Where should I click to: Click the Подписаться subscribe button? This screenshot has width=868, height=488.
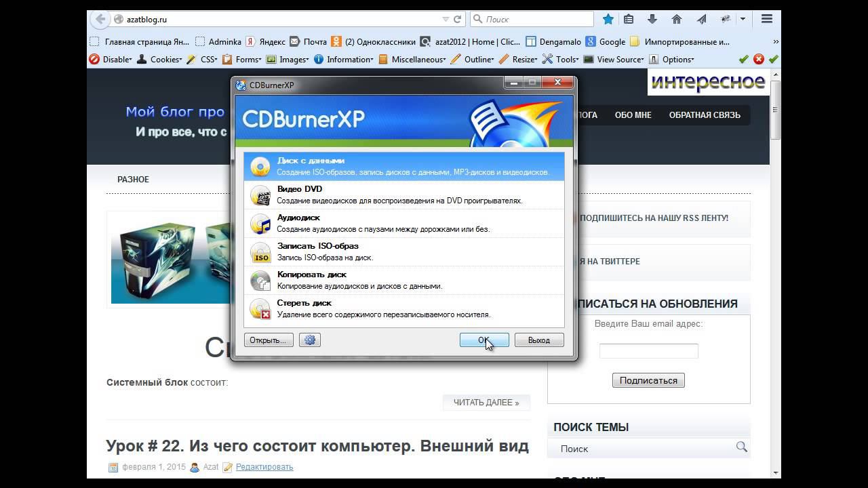tap(648, 380)
